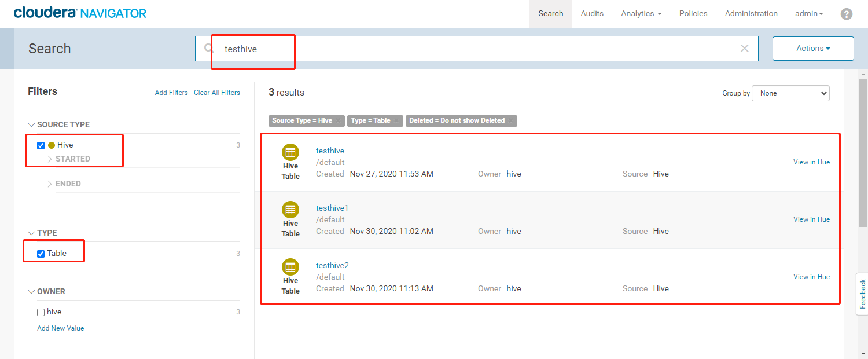Open the Administration tab
This screenshot has width=868, height=359.
tap(751, 14)
